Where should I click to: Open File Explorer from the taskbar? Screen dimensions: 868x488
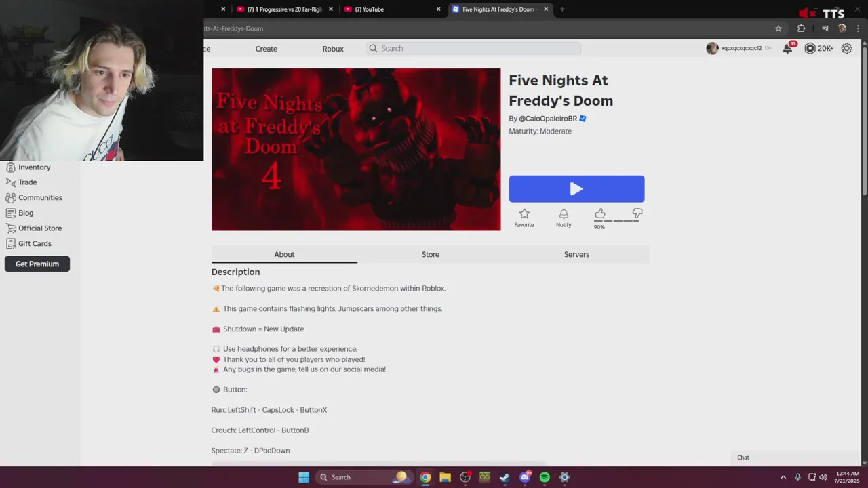(445, 477)
